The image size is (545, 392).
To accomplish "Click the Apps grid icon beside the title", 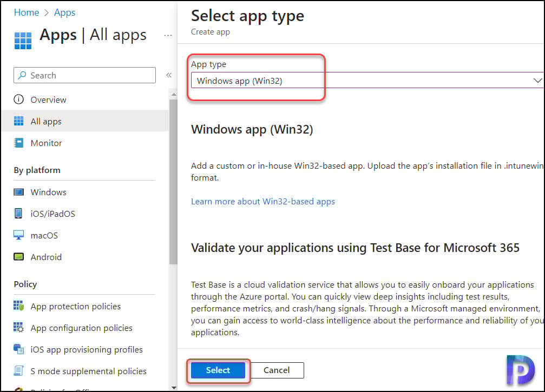I will click(23, 41).
